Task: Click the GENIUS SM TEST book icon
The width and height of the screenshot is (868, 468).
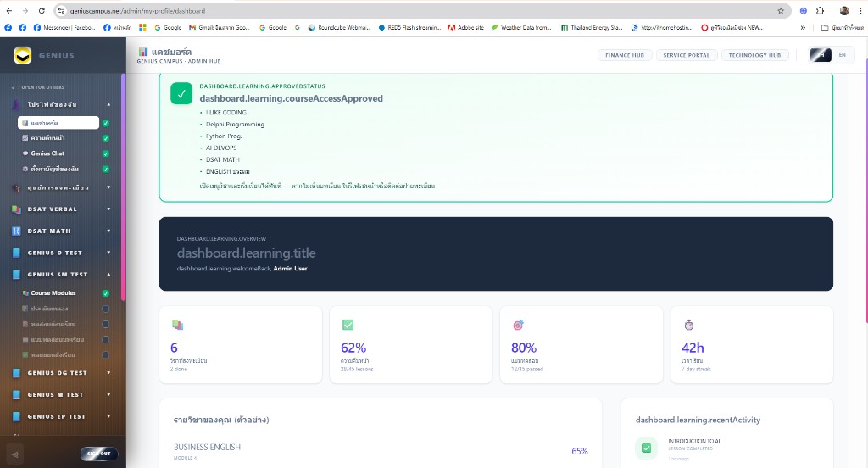Action: click(x=16, y=274)
